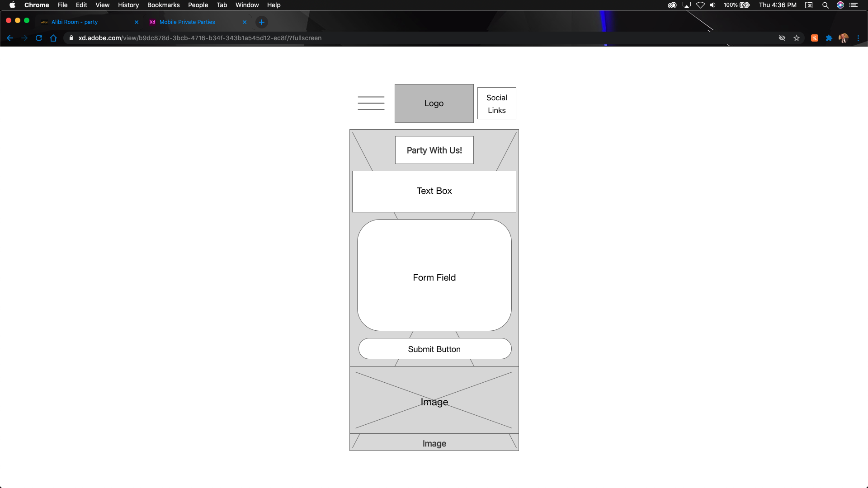
Task: Click the Submit Button in wireframe
Action: pos(434,349)
